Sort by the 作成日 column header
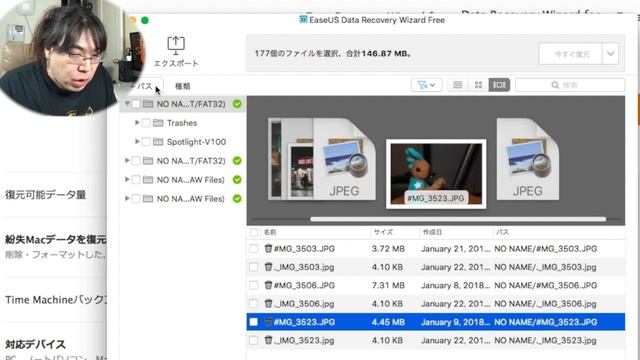Screen dimensions: 640x360 pyautogui.click(x=432, y=232)
